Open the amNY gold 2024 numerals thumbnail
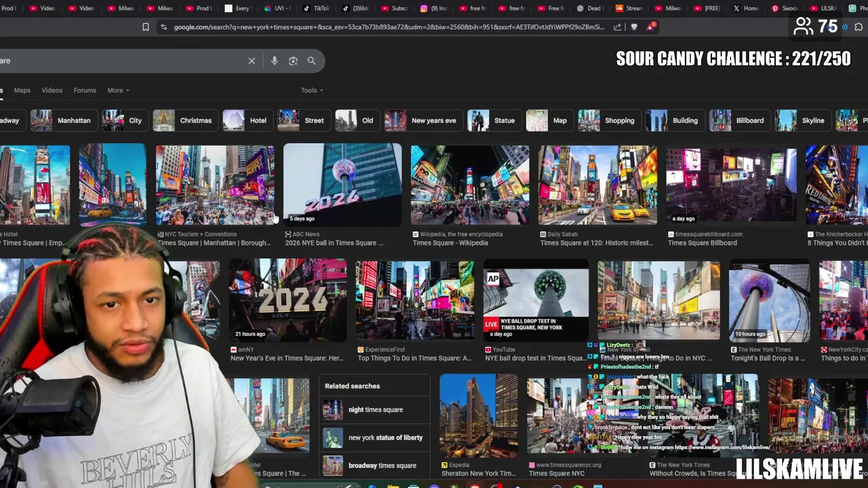The height and width of the screenshot is (488, 868). (x=288, y=300)
